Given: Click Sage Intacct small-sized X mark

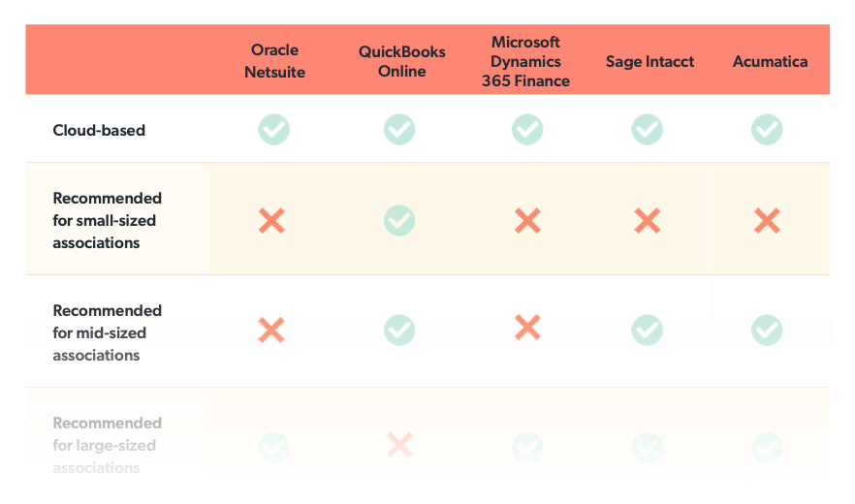Looking at the screenshot, I should pyautogui.click(x=648, y=221).
